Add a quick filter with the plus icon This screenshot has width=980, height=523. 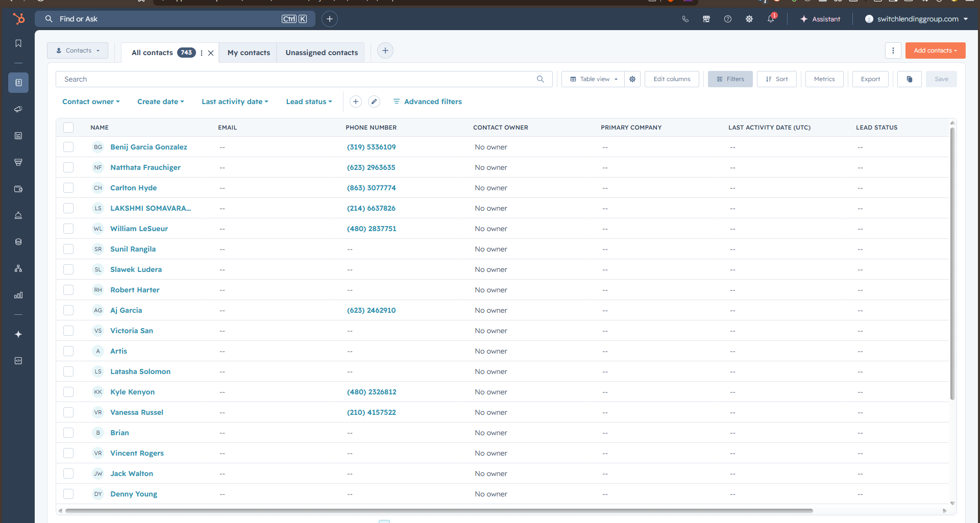click(x=356, y=102)
